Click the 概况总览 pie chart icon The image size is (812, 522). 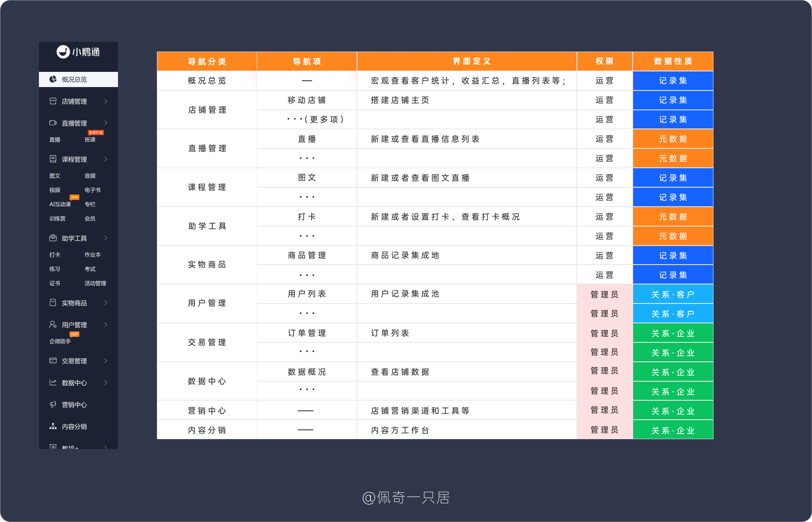tap(53, 79)
